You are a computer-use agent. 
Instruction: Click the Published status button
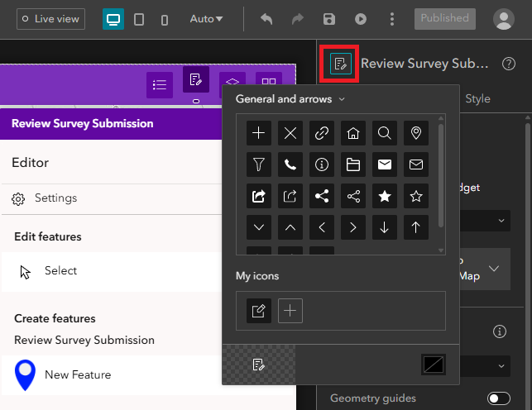445,19
